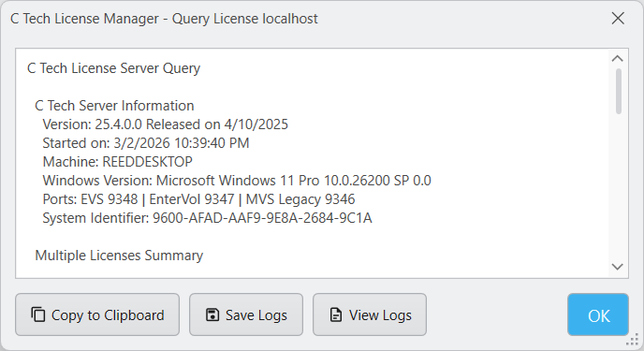Click the scrollbar down arrow
The image size is (644, 351).
click(617, 267)
